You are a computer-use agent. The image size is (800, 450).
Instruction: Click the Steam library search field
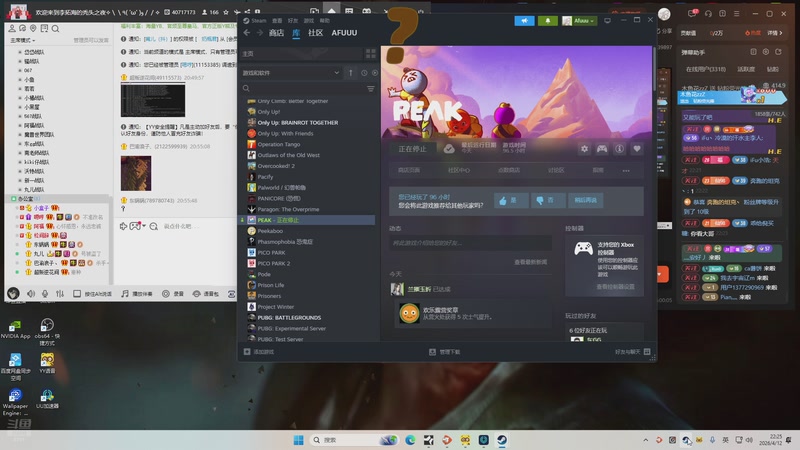pyautogui.click(x=305, y=88)
